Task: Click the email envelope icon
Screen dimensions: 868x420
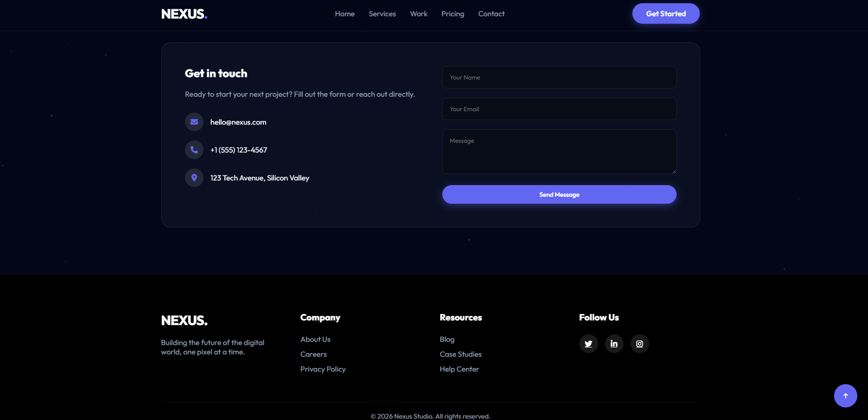Action: (194, 122)
